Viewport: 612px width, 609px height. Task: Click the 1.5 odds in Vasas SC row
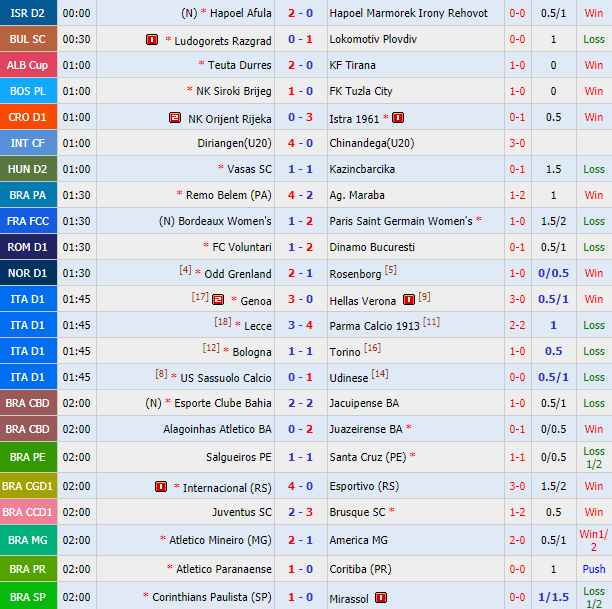tap(553, 169)
